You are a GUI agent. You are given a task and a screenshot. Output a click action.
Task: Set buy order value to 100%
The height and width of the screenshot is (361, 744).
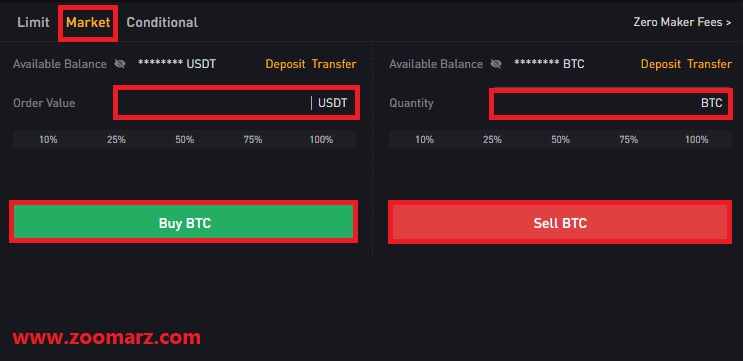pos(321,139)
